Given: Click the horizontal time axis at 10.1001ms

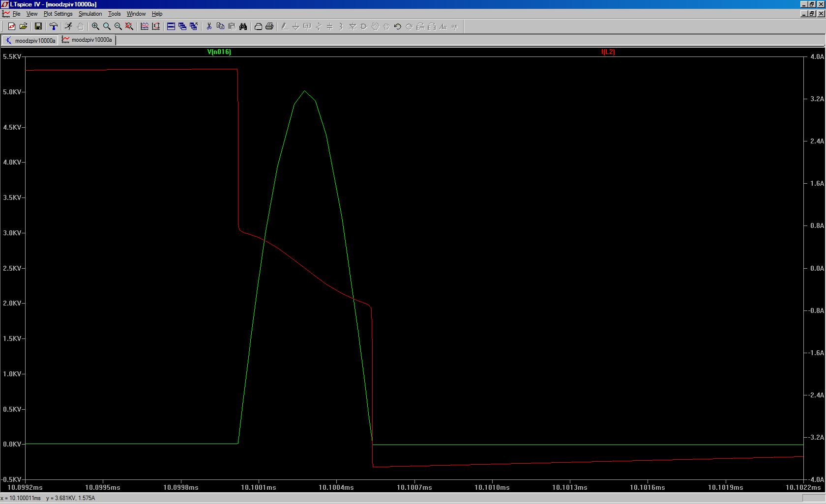Looking at the screenshot, I should (x=259, y=487).
